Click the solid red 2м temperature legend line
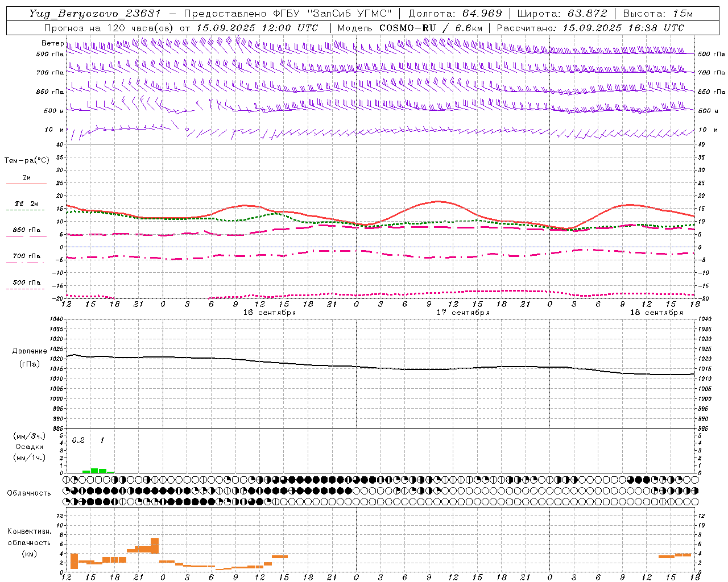728x582 pixels. [26, 184]
